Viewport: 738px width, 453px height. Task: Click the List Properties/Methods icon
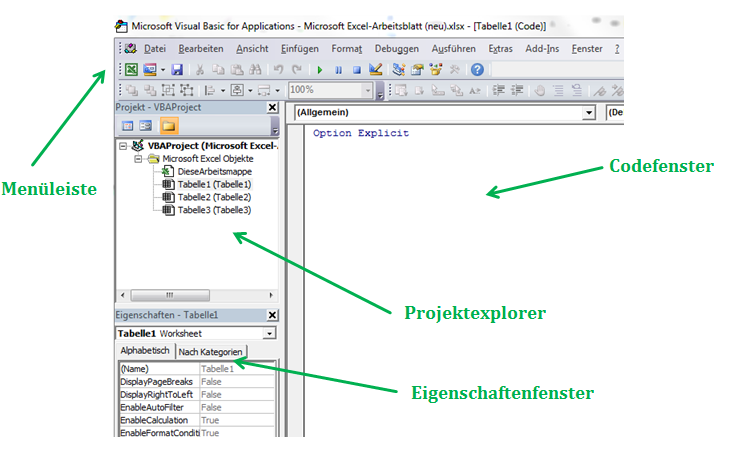(401, 90)
